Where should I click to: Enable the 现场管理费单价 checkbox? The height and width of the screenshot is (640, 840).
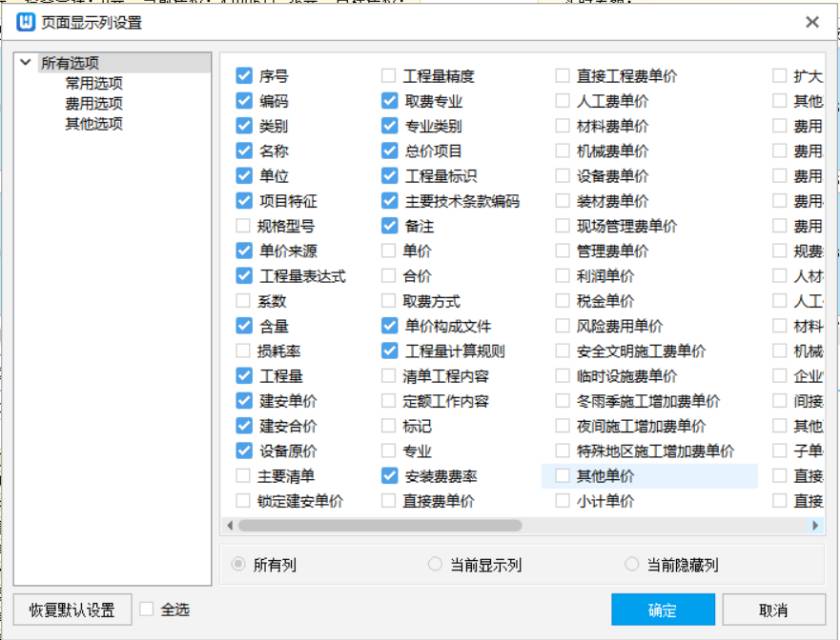(562, 225)
